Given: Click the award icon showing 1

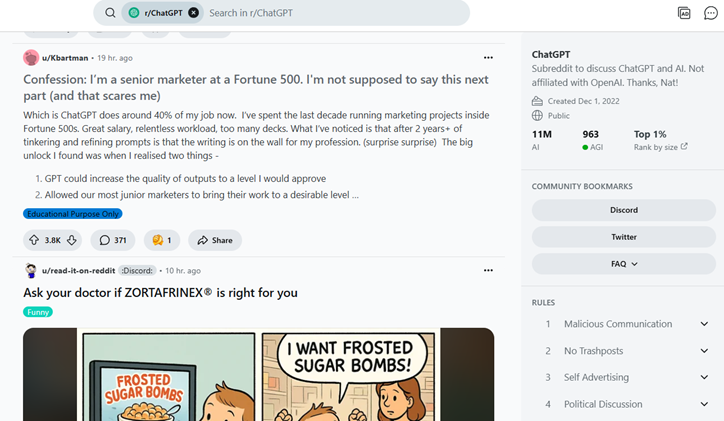Looking at the screenshot, I should click(162, 240).
